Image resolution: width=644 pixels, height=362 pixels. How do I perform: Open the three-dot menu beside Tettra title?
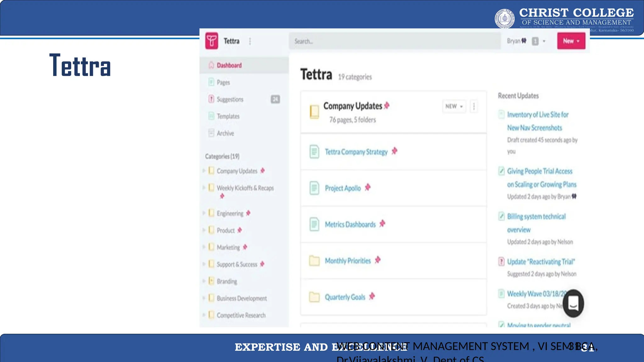[x=250, y=41]
